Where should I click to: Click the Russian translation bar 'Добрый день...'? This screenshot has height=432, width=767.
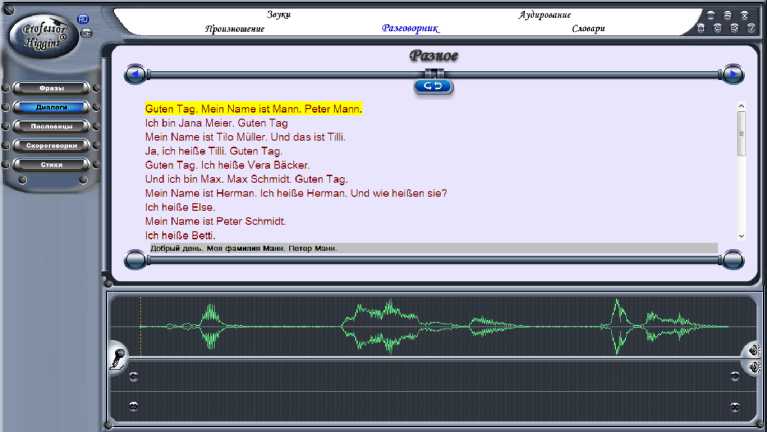click(x=433, y=248)
